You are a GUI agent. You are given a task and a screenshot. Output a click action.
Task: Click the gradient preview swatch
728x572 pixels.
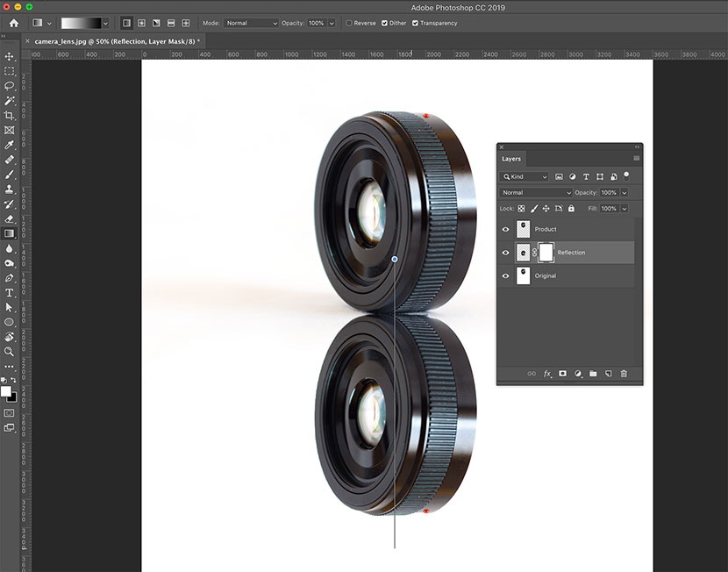coord(82,23)
